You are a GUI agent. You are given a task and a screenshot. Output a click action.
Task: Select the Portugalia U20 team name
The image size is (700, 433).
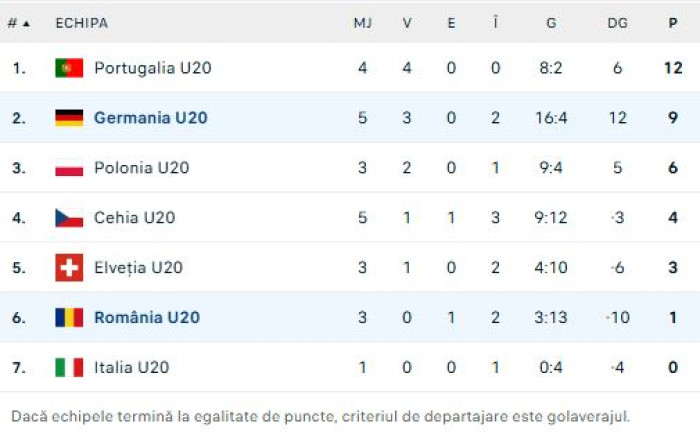152,68
